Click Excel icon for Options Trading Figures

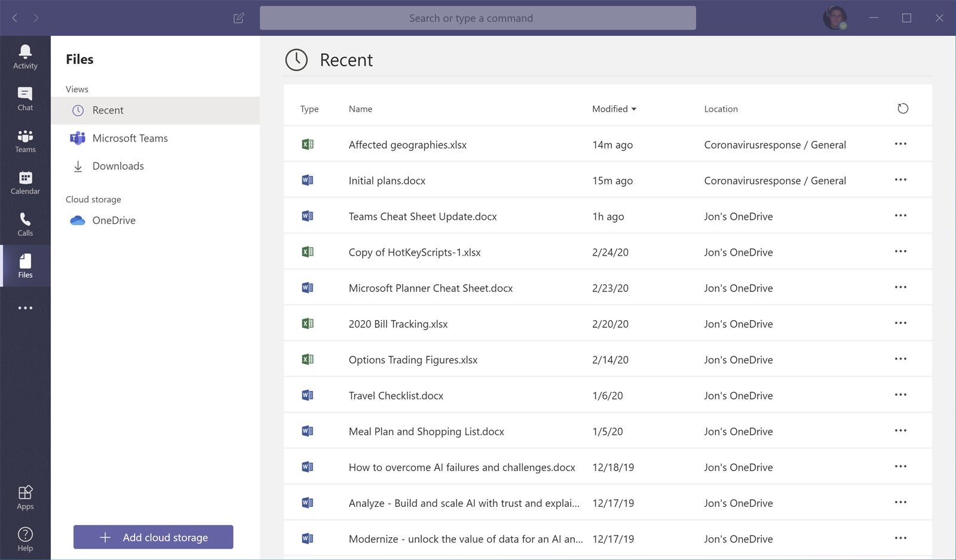(x=308, y=359)
